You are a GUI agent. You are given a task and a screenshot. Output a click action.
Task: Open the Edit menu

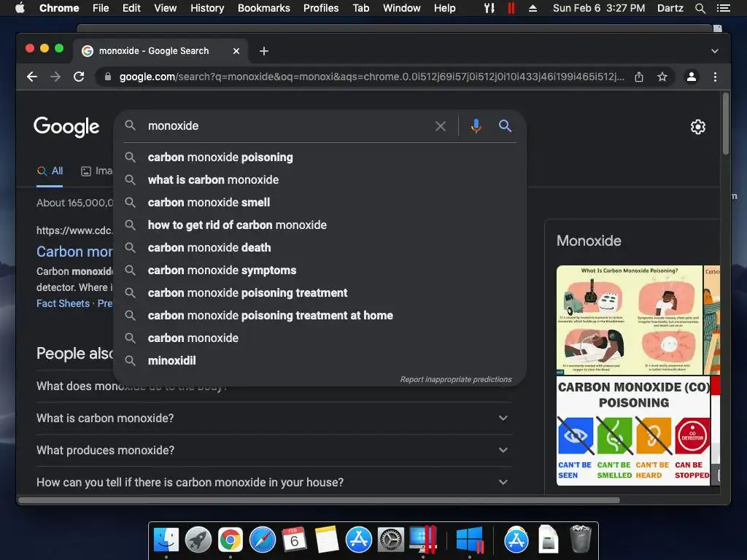click(131, 8)
